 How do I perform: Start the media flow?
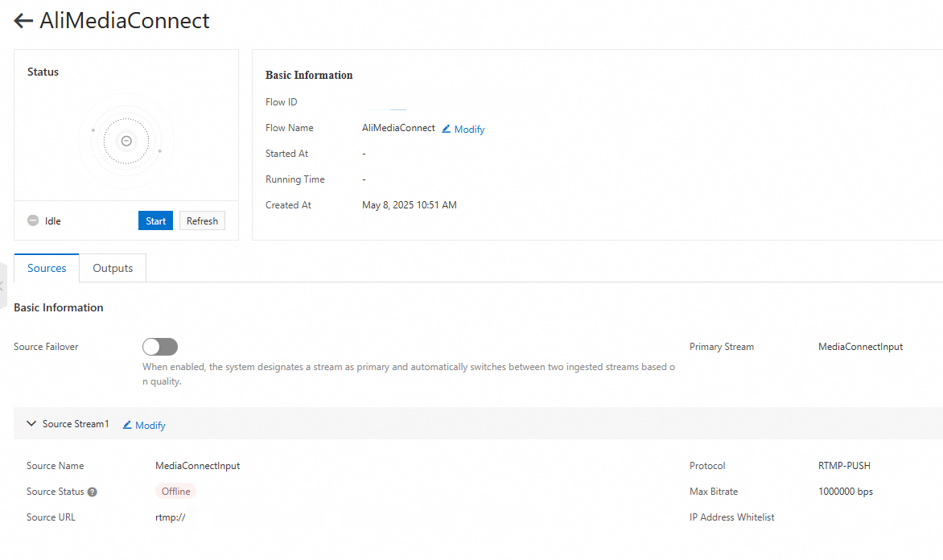point(156,220)
